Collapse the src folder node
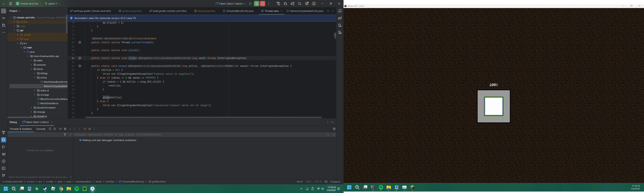 point(18,43)
